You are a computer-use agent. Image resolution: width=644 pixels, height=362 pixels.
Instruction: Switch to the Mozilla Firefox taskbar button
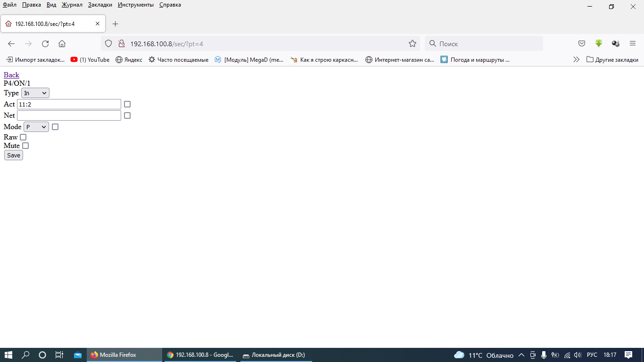click(124, 355)
